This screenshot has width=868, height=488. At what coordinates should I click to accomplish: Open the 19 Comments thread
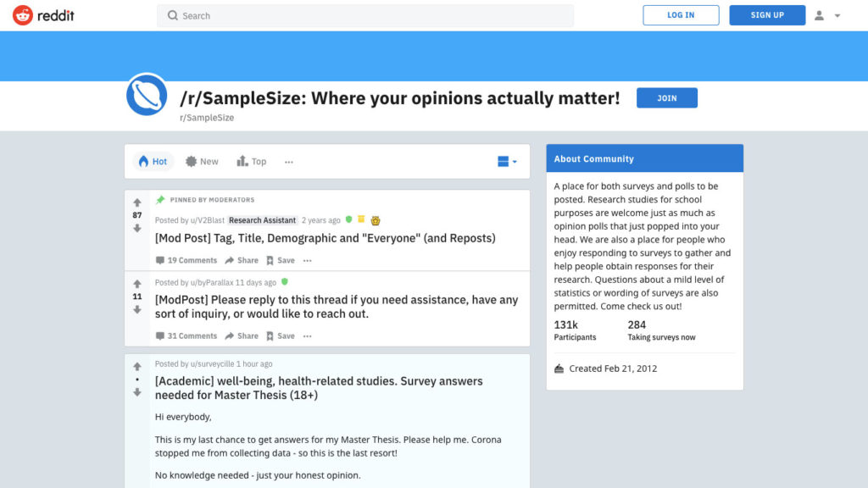(186, 260)
